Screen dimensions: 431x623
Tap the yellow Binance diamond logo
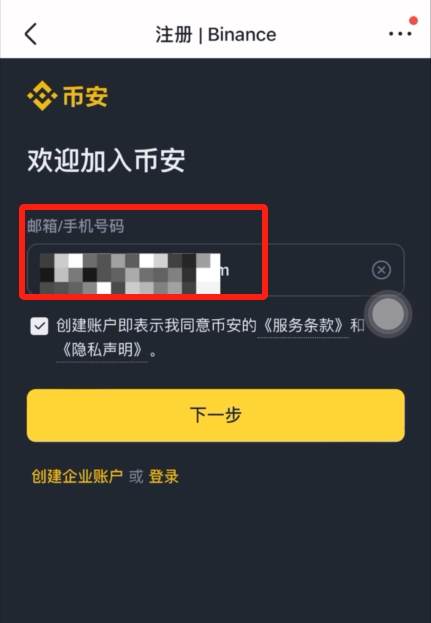coord(42,96)
